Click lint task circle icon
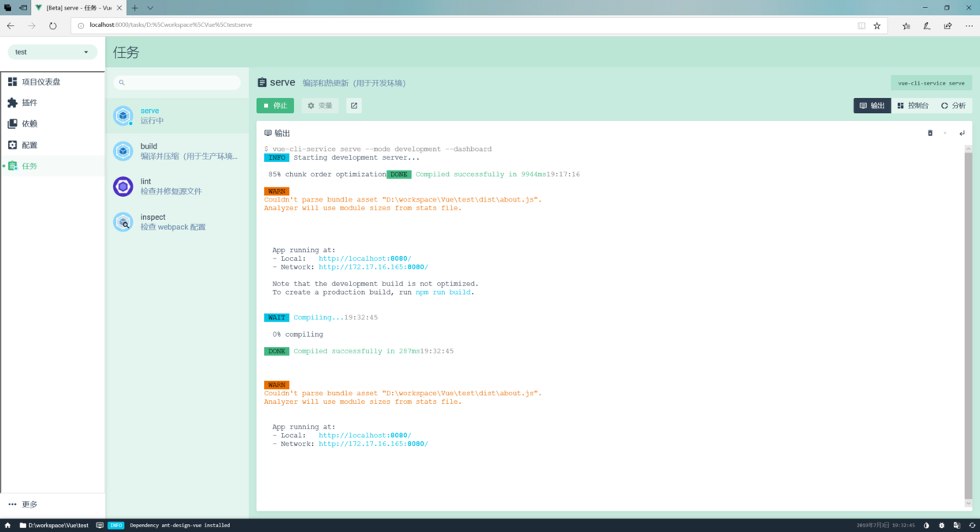Viewport: 980px width, 532px height. [x=122, y=187]
